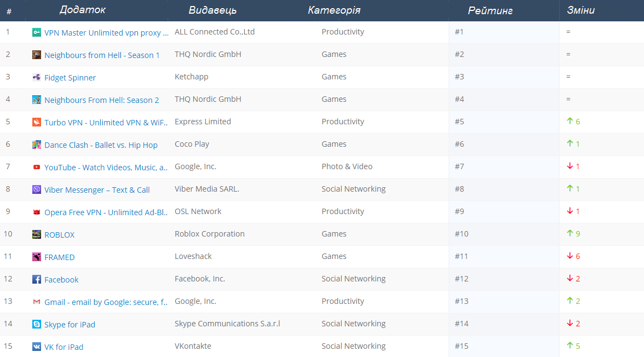The width and height of the screenshot is (644, 357).
Task: Click the VK for iPad icon
Action: point(37,347)
